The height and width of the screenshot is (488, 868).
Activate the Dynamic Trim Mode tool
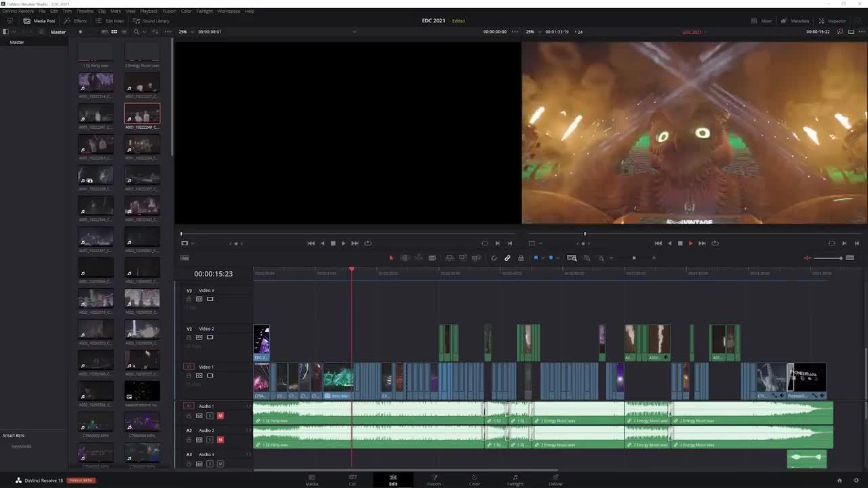click(419, 258)
